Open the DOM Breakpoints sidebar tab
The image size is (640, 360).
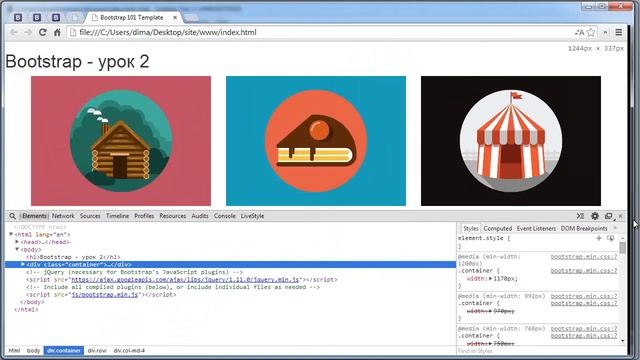pyautogui.click(x=584, y=229)
